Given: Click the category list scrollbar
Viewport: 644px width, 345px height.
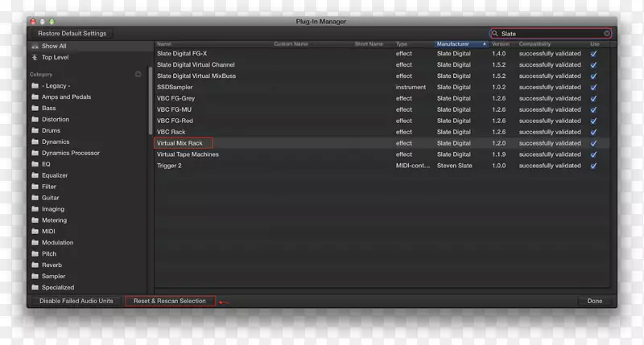Looking at the screenshot, I should pyautogui.click(x=151, y=101).
